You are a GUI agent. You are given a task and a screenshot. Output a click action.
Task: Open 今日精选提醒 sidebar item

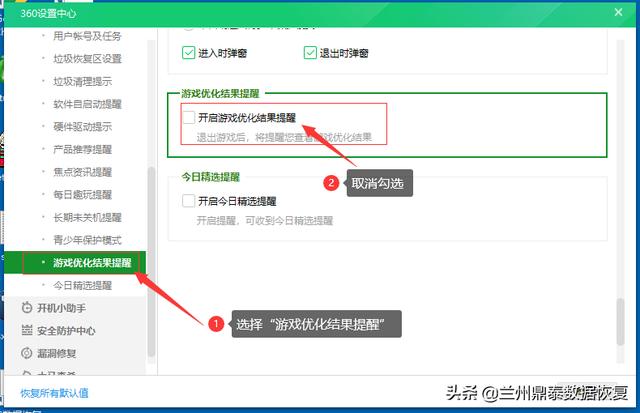click(83, 286)
